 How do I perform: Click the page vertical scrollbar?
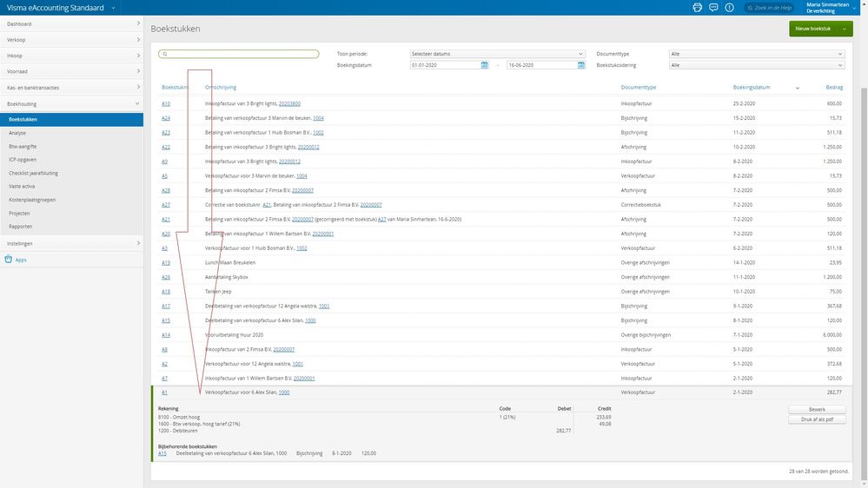[864, 282]
